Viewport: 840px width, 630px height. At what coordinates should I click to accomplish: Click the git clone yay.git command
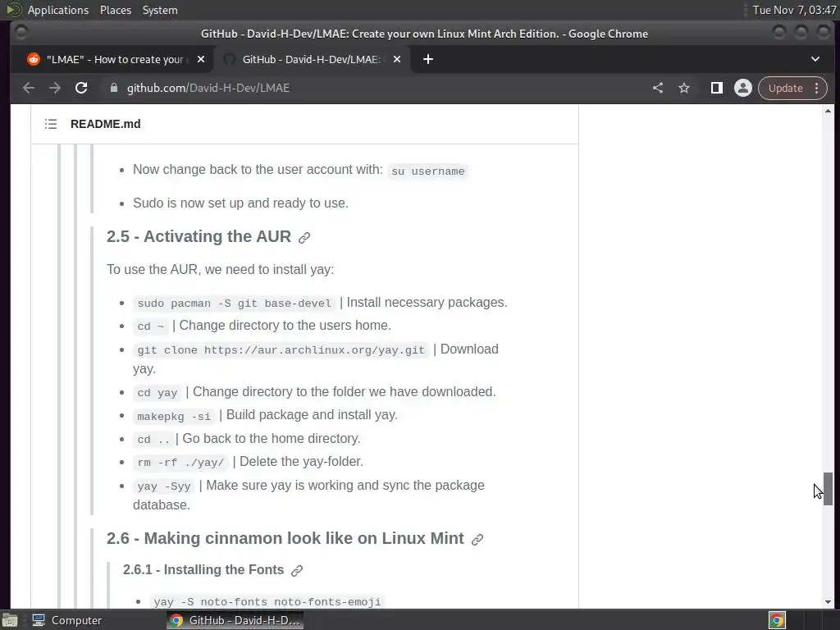click(x=281, y=349)
